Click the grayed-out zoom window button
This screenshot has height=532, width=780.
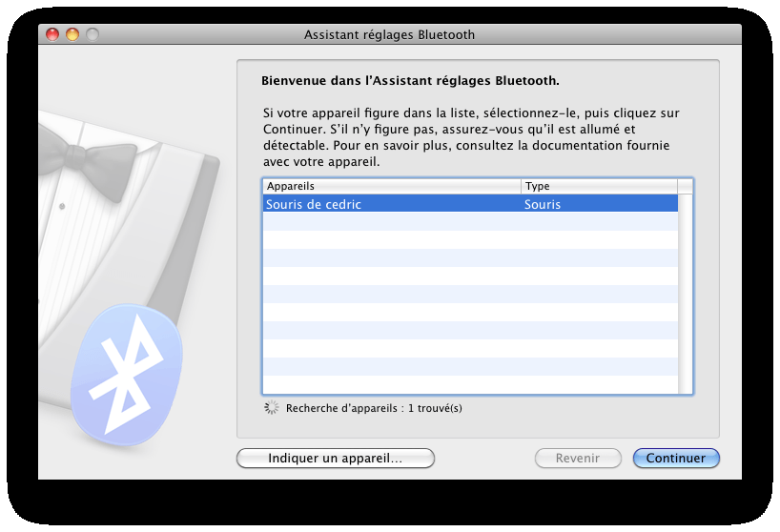point(92,34)
